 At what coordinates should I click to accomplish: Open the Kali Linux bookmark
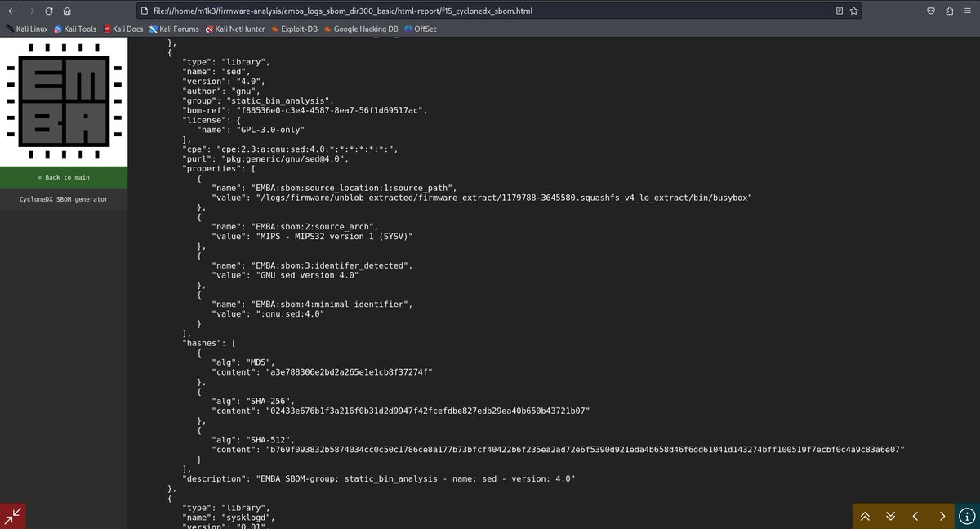[x=26, y=29]
